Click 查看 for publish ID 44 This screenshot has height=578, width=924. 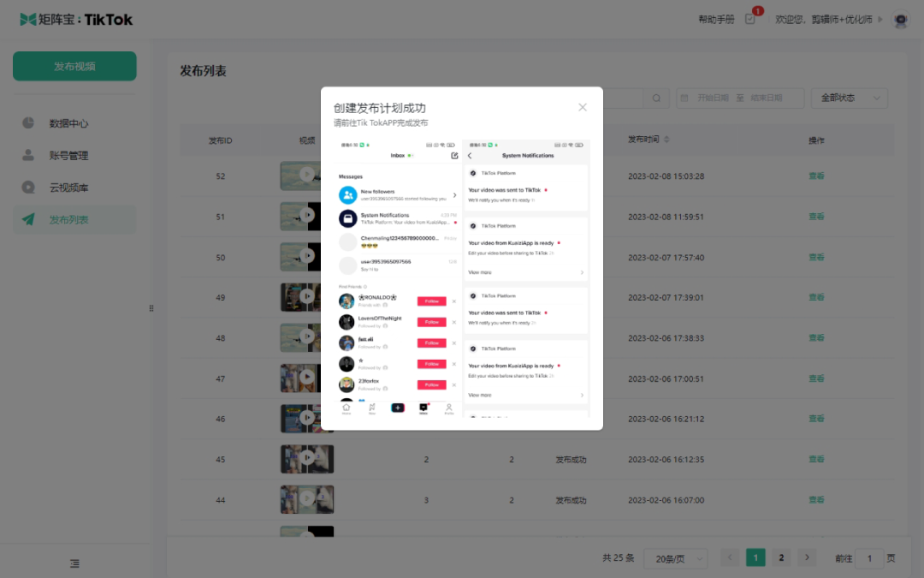pyautogui.click(x=816, y=499)
